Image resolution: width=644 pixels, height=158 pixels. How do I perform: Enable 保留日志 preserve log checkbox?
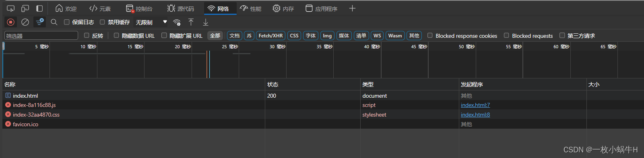click(x=67, y=22)
